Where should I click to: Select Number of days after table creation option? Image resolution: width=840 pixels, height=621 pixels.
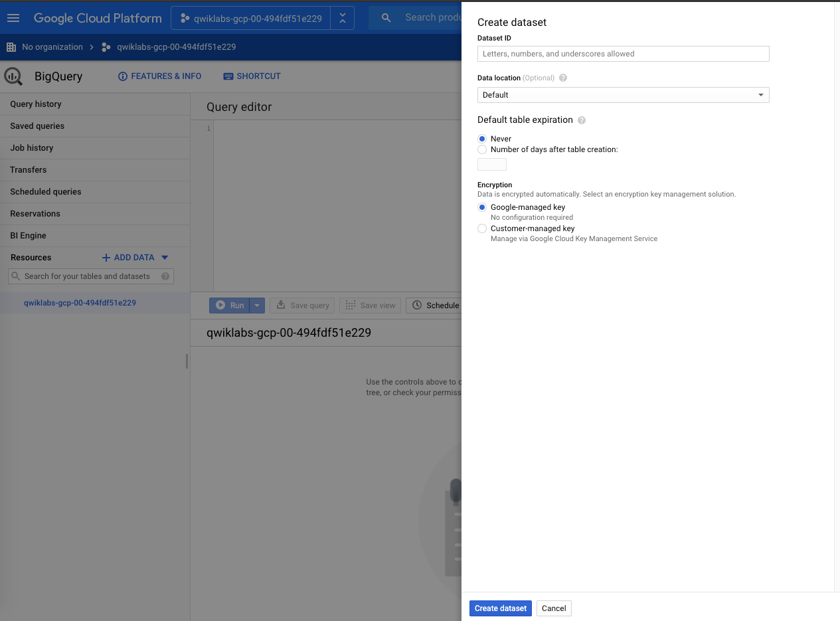[482, 149]
